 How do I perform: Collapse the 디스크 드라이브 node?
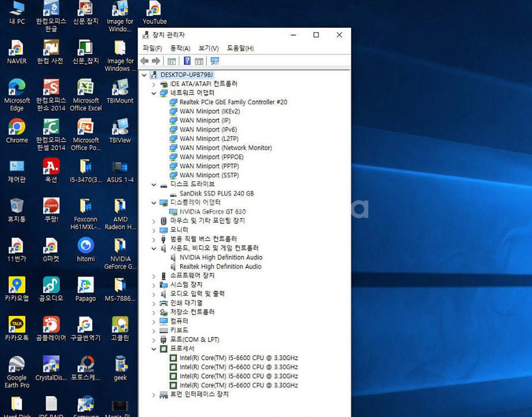[x=154, y=185]
